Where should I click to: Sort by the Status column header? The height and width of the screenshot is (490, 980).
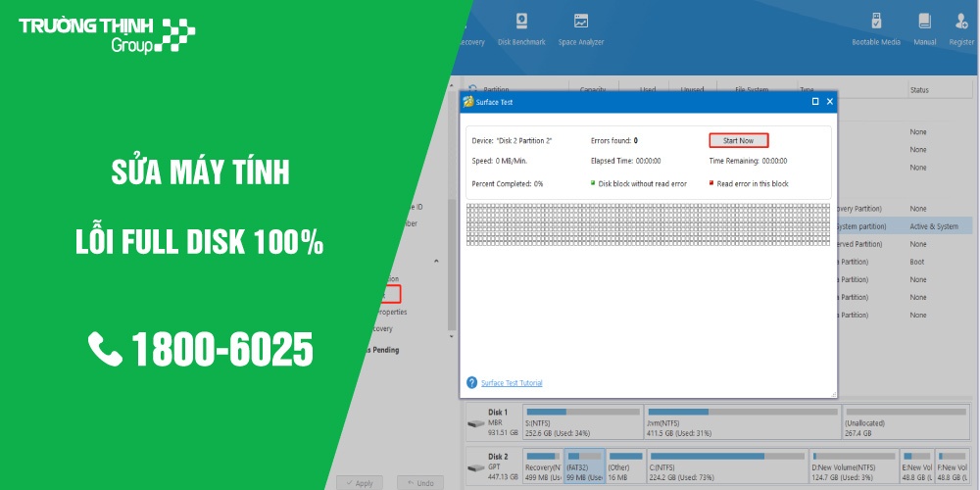point(919,90)
